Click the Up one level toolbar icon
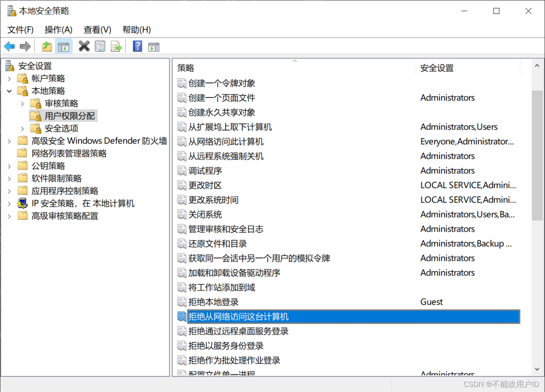545x392 pixels. [47, 47]
